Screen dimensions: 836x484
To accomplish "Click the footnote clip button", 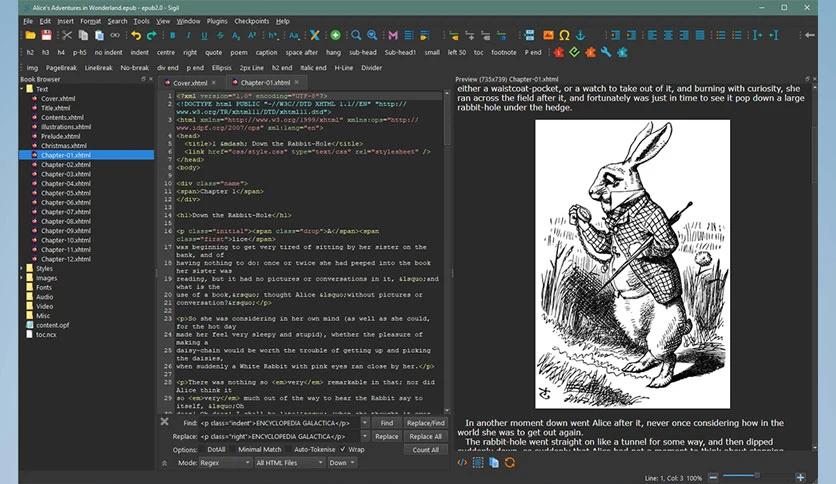I will 504,52.
